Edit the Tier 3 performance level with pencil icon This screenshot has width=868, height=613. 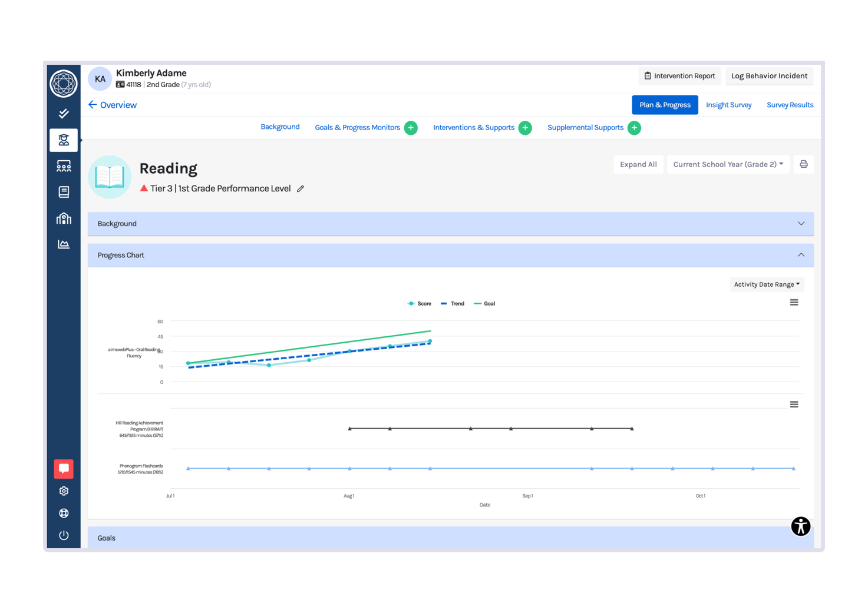pyautogui.click(x=301, y=188)
